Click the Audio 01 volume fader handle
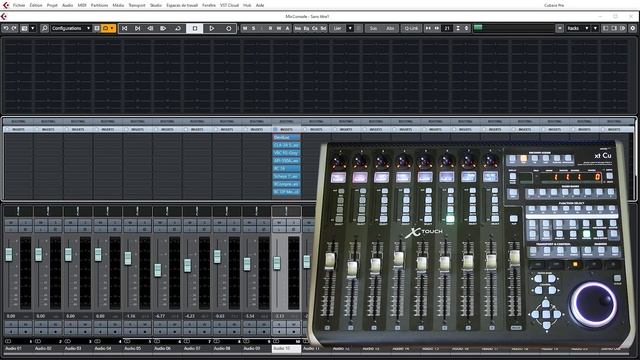640x360 pixels. tap(9, 254)
